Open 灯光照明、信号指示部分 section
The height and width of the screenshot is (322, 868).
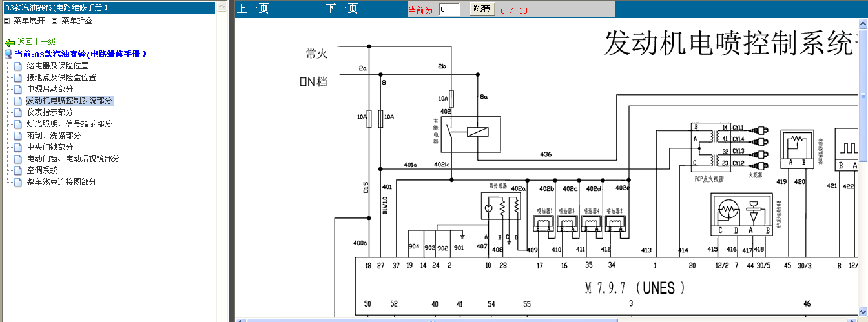[x=69, y=124]
